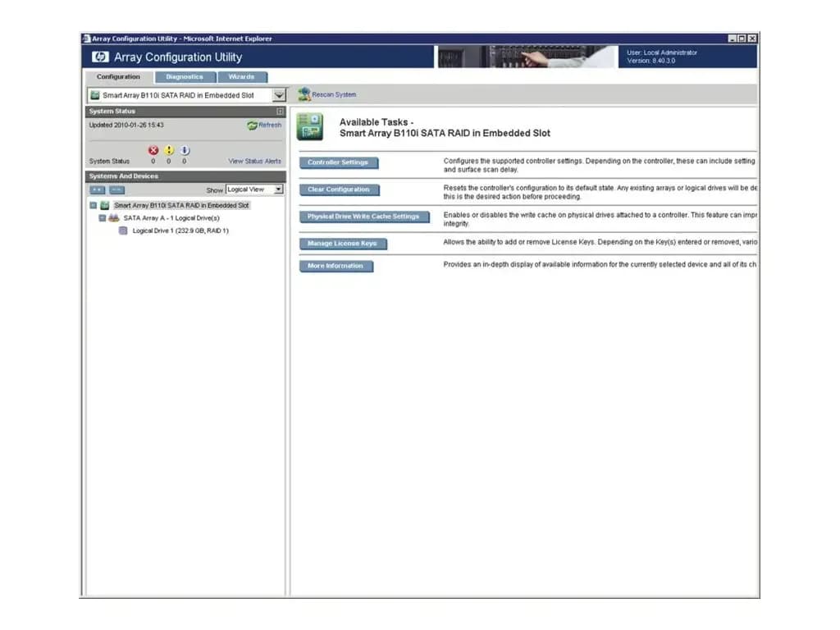This screenshot has width=840, height=630.
Task: Open Physical Drive Write Cache Settings
Action: click(363, 217)
